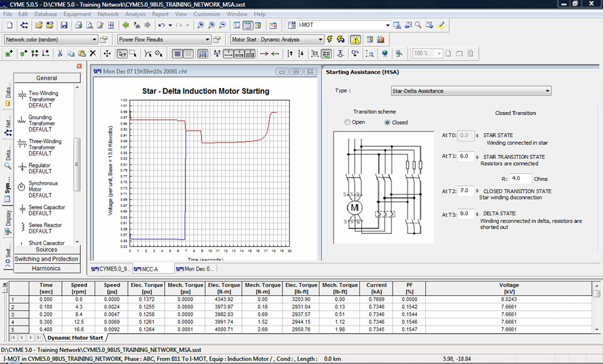603x364 pixels.
Task: Open the Switching and Protection section
Action: click(47, 259)
